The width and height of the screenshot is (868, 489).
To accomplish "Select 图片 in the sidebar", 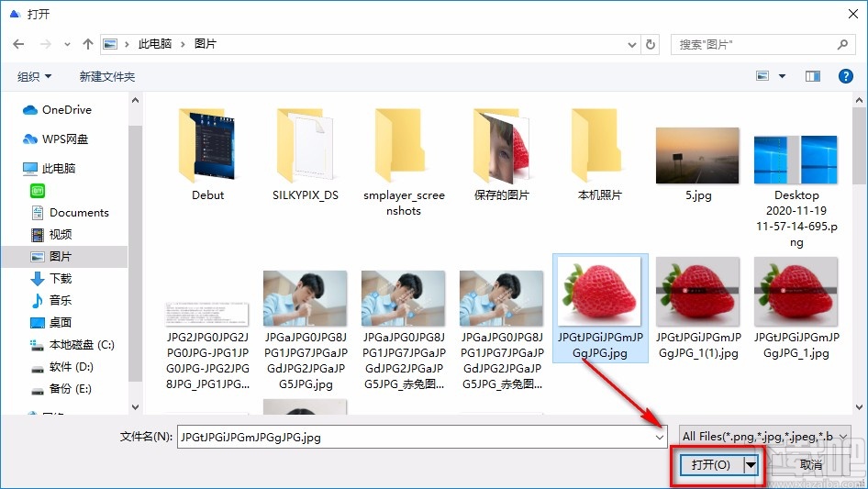I will coord(65,256).
